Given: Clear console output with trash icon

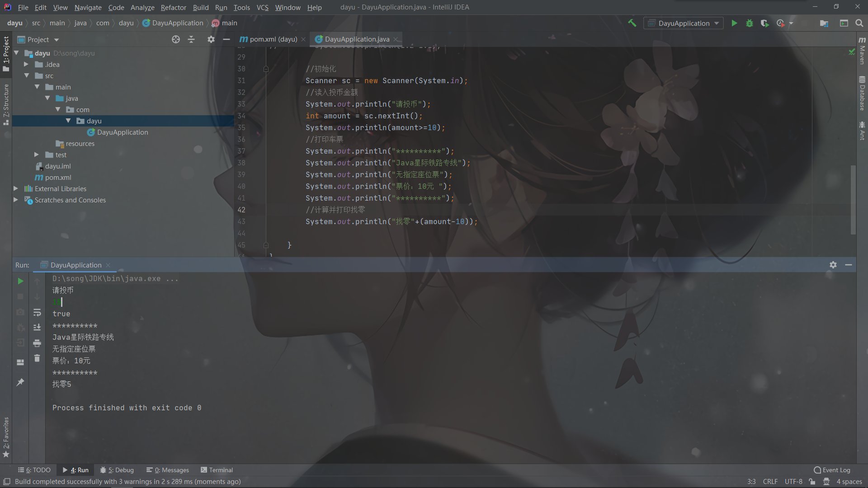Looking at the screenshot, I should coord(37,358).
